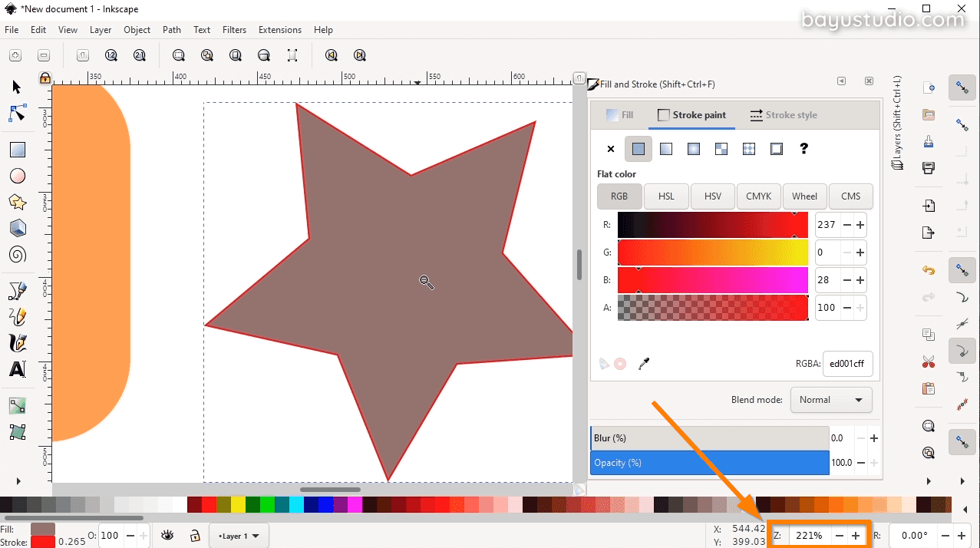This screenshot has width=980, height=548.
Task: Activate the Spiral tool
Action: [17, 254]
